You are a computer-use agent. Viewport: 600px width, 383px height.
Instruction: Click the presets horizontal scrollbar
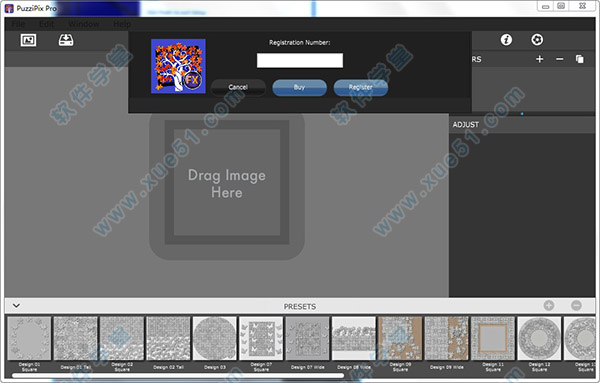(x=178, y=376)
